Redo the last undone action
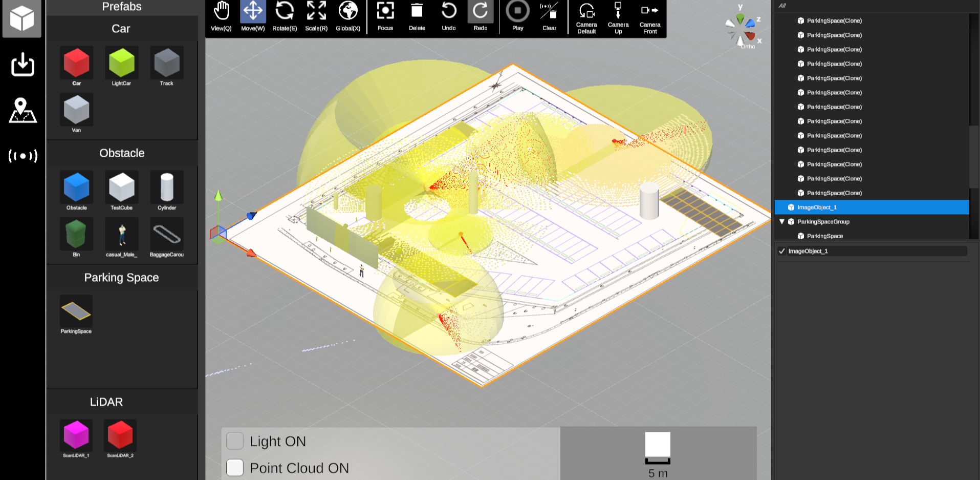980x480 pixels. click(x=481, y=16)
